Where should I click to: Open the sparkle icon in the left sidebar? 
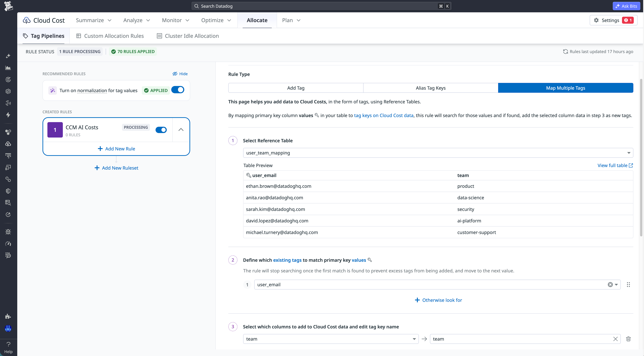coord(8,56)
